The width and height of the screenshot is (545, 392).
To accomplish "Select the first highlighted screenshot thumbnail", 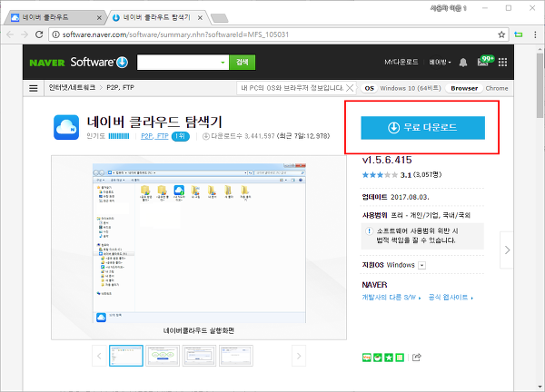I will click(126, 356).
